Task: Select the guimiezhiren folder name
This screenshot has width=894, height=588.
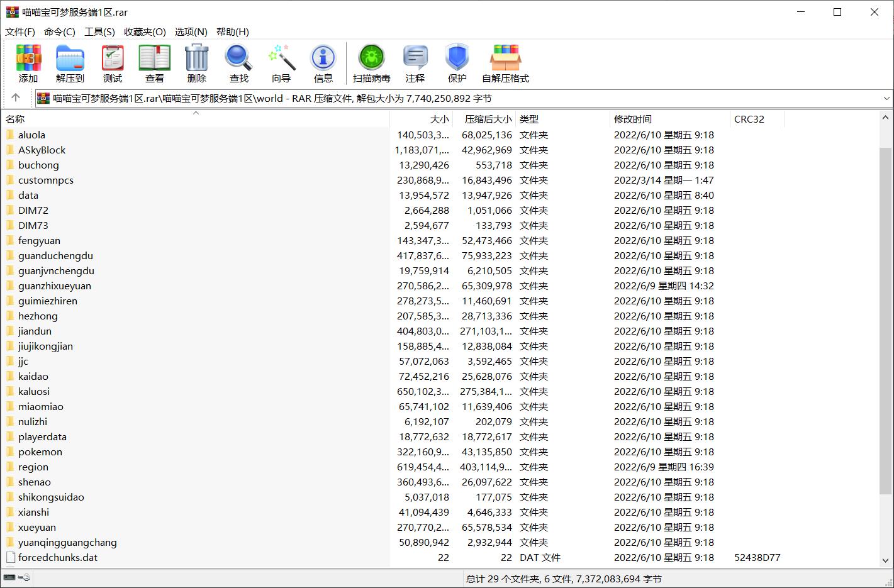Action: (x=48, y=301)
